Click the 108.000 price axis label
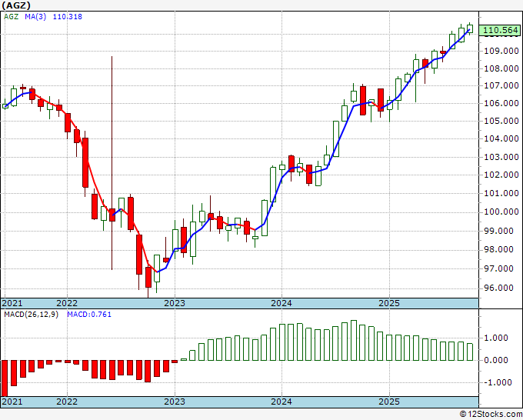 point(501,68)
